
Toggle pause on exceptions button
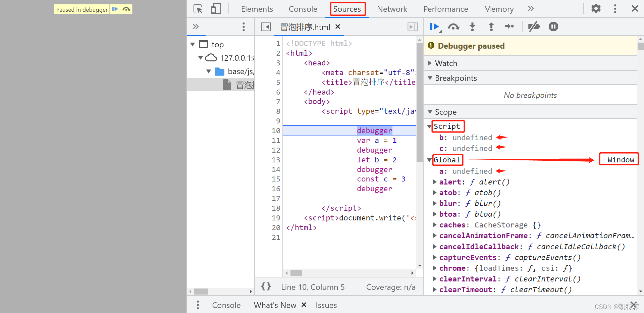pos(553,27)
